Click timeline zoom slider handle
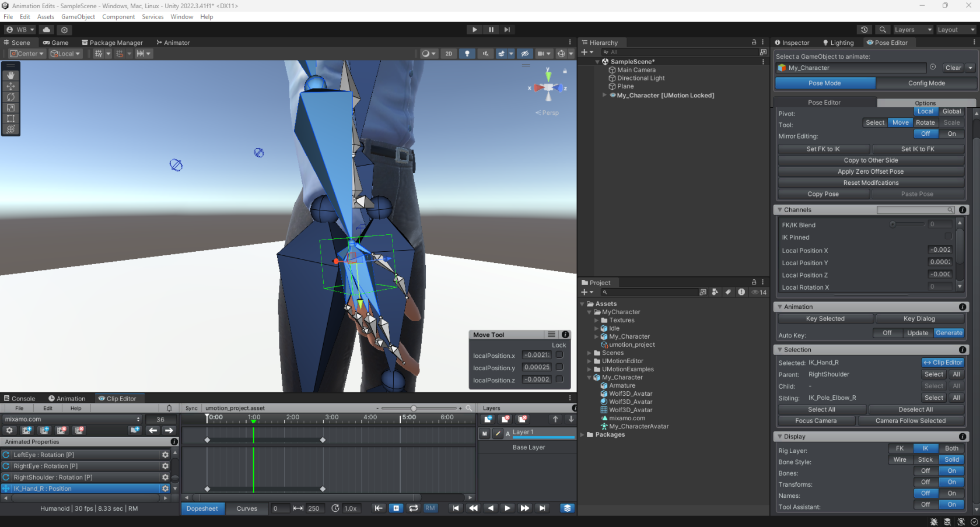This screenshot has width=980, height=527. click(414, 408)
